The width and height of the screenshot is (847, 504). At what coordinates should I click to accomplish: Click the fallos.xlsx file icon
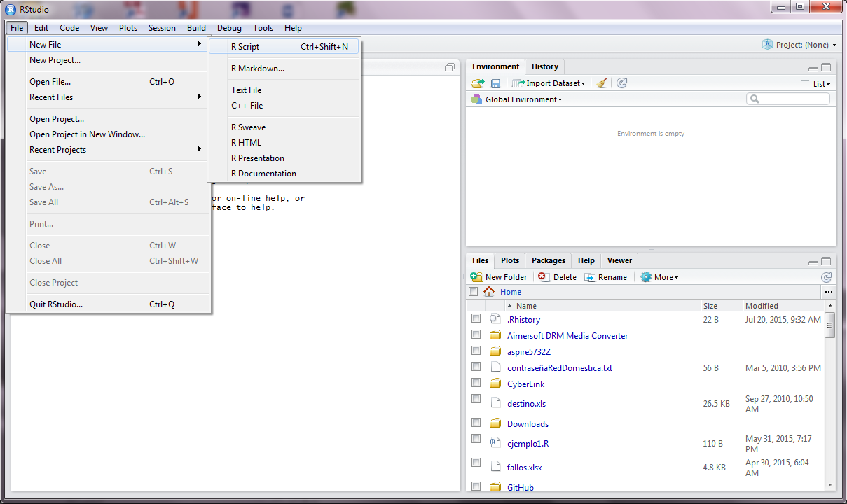pyautogui.click(x=495, y=467)
